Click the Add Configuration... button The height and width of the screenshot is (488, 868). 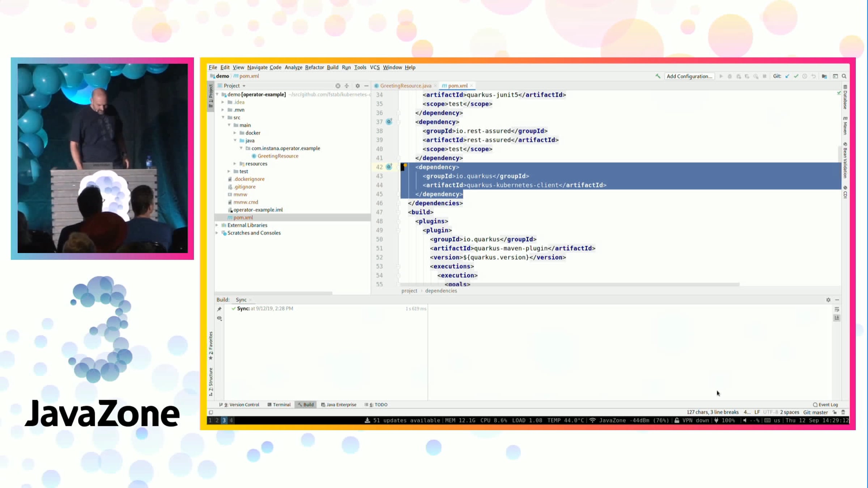[x=689, y=76]
